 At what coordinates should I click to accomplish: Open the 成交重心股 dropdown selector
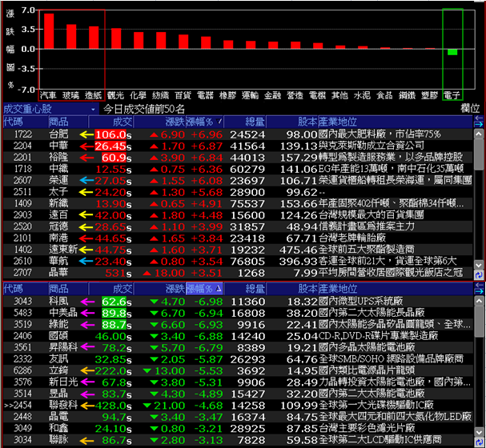tap(50, 109)
